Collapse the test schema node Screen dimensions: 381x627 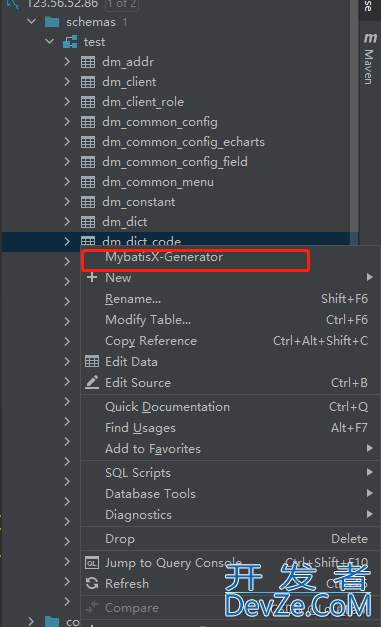(x=50, y=42)
